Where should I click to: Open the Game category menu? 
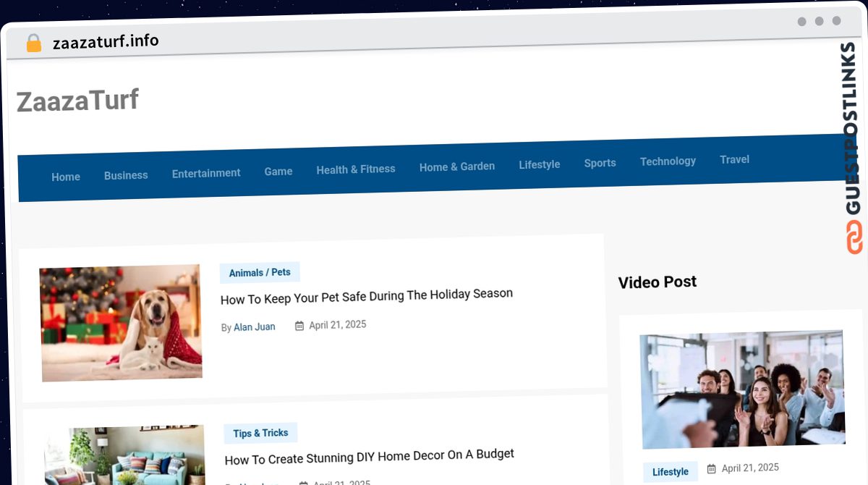point(278,172)
